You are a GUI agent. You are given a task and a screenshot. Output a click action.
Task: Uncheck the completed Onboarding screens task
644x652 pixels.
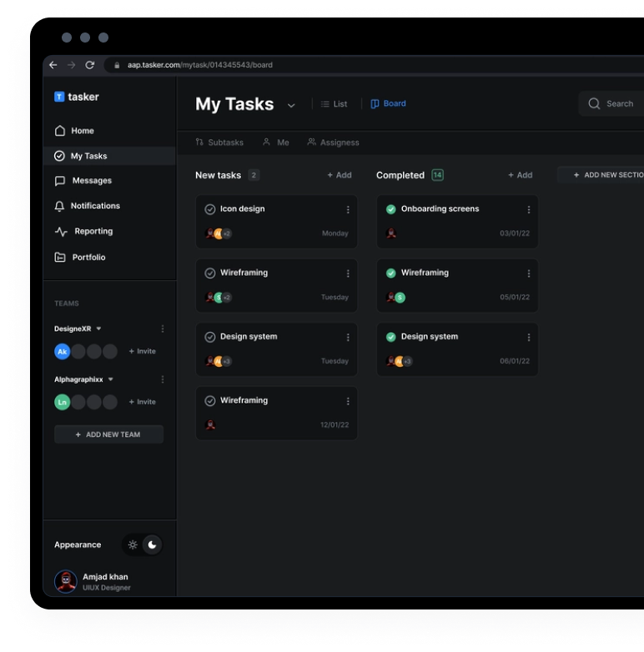[390, 209]
